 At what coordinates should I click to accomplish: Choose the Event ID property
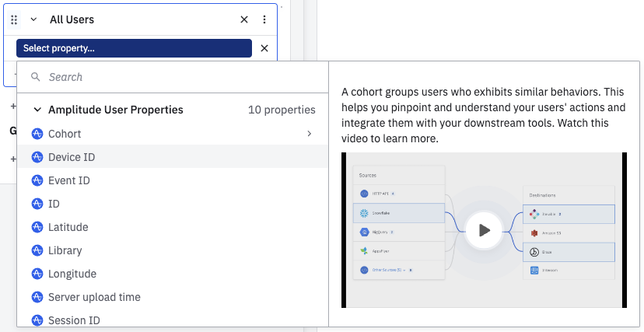[x=173, y=180]
